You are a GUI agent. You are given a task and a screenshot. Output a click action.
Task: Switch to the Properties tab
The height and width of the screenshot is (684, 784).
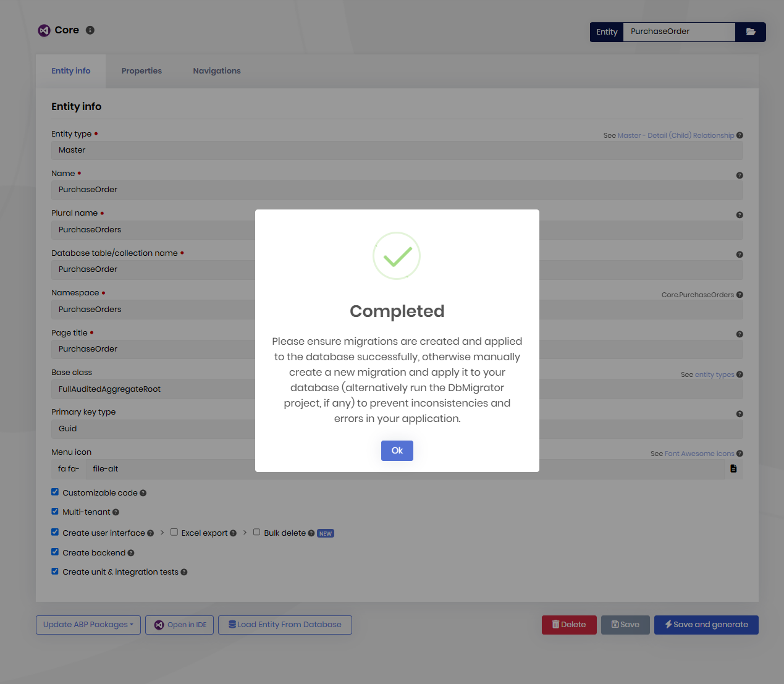[141, 71]
